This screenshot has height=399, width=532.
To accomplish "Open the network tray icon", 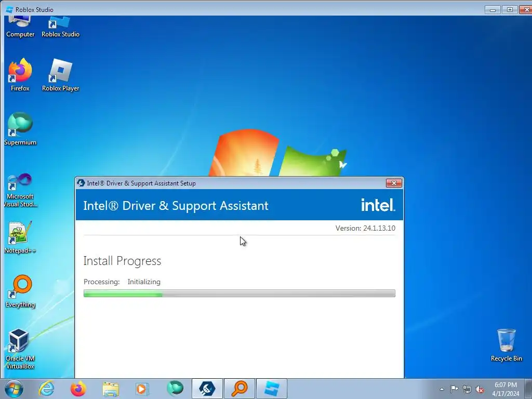I will (467, 389).
